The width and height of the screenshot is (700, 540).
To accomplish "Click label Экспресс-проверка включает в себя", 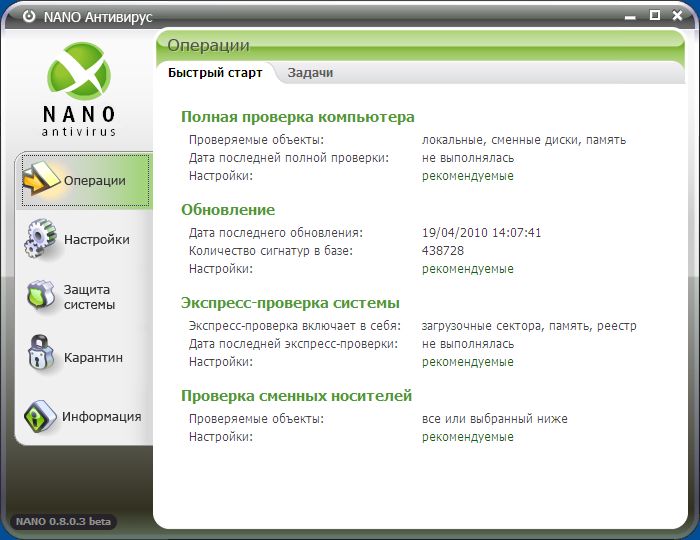I will pos(295,326).
